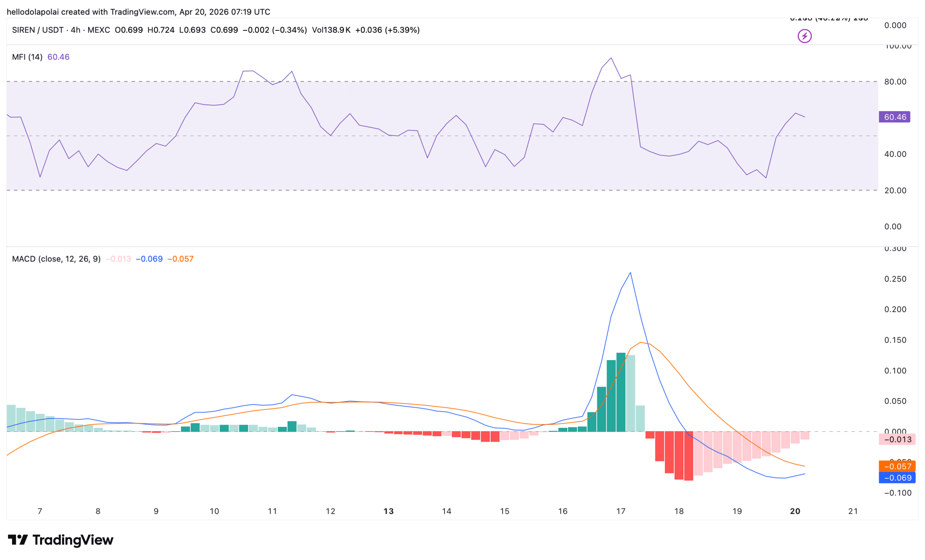925x560 pixels.
Task: Click the orange -0.057 signal legend value
Action: (x=180, y=259)
